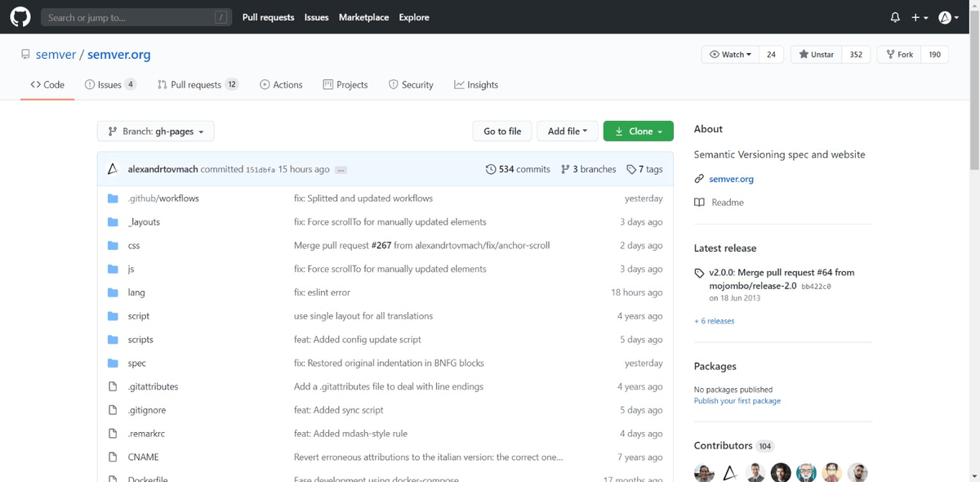The width and height of the screenshot is (980, 482).
Task: Open the user avatar menu
Action: (949, 17)
